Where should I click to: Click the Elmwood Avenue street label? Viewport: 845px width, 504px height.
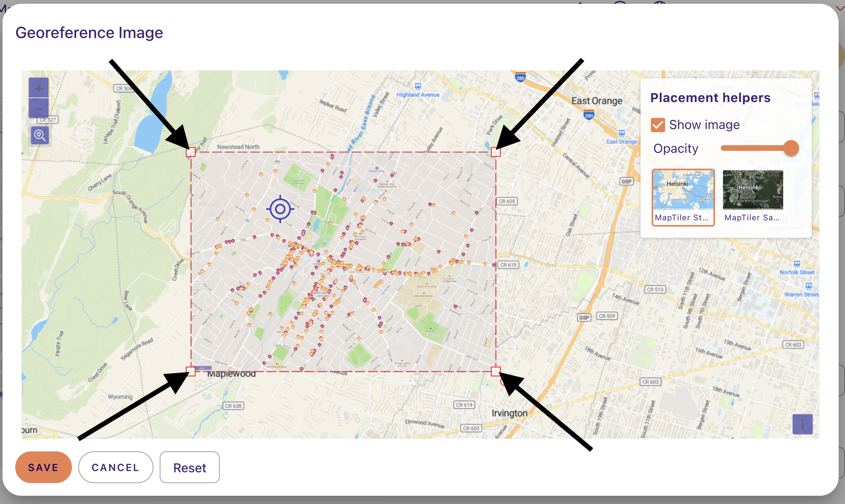(424, 423)
